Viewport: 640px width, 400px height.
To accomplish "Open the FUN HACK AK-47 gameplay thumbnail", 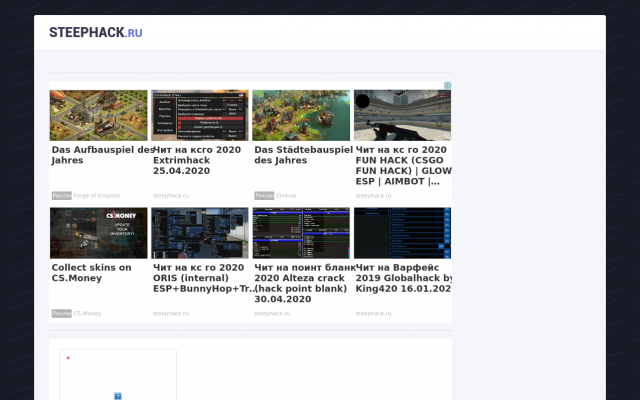I will (402, 116).
